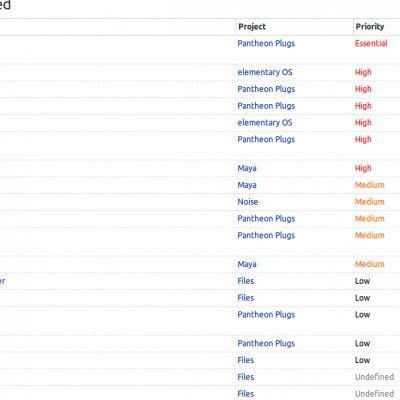This screenshot has width=400, height=400.
Task: Open Pantheon Plugs link directly below Noise
Action: click(x=266, y=219)
